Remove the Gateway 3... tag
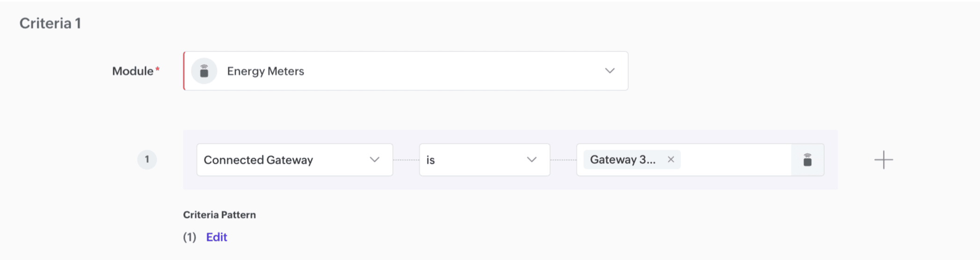The width and height of the screenshot is (980, 260). point(671,159)
